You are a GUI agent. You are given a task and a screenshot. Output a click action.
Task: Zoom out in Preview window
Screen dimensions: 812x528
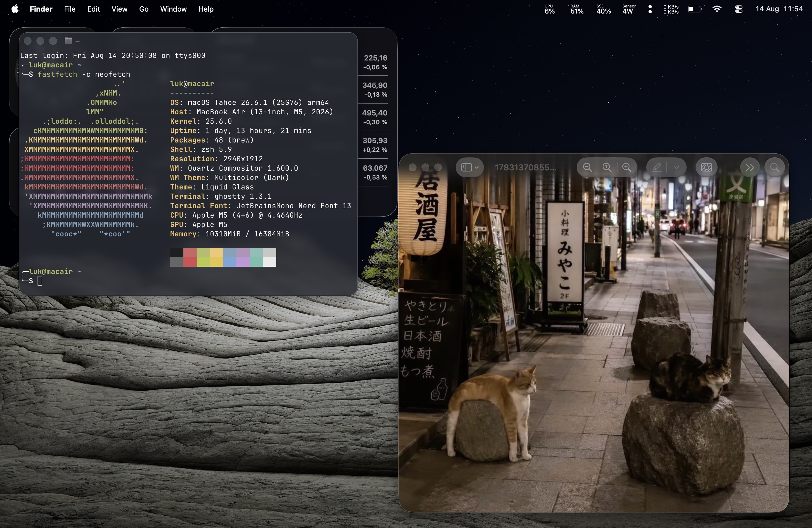pyautogui.click(x=587, y=167)
